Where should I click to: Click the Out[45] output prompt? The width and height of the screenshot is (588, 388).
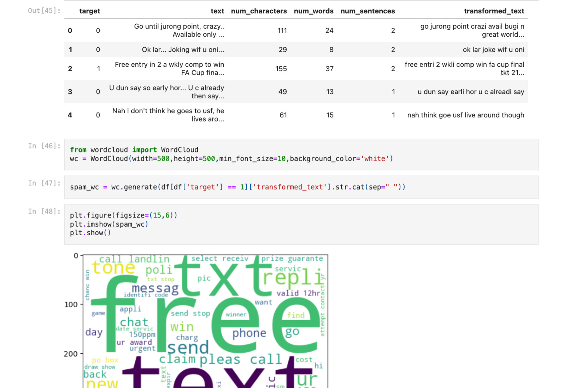[44, 11]
